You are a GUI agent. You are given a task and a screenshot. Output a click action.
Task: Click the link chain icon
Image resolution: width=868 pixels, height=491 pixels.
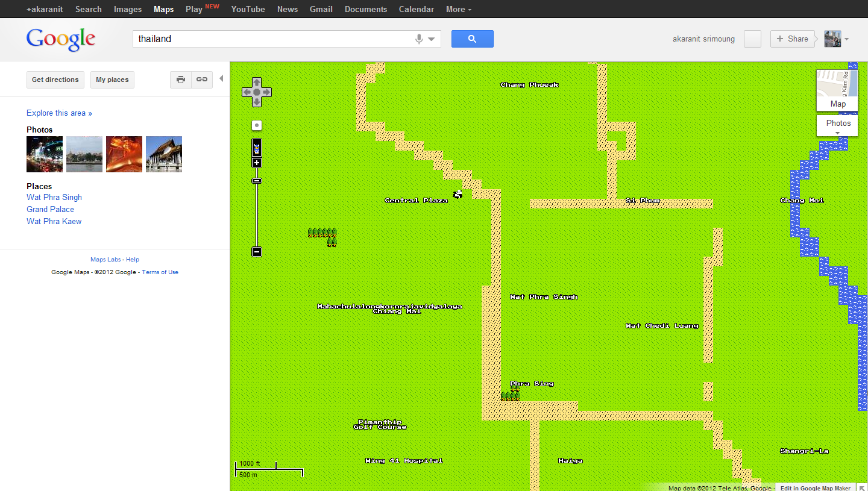pos(202,80)
